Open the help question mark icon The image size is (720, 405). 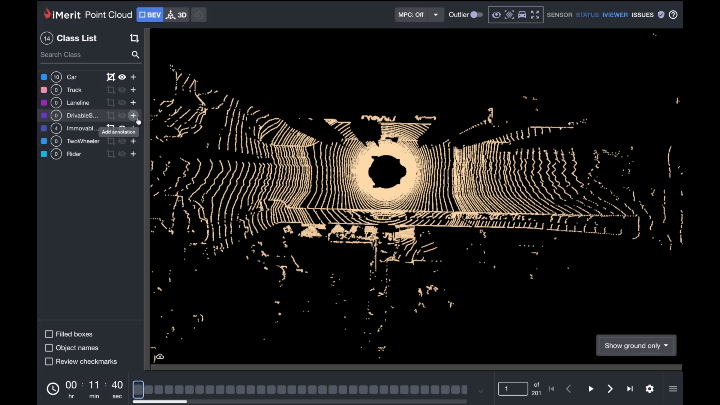click(673, 15)
